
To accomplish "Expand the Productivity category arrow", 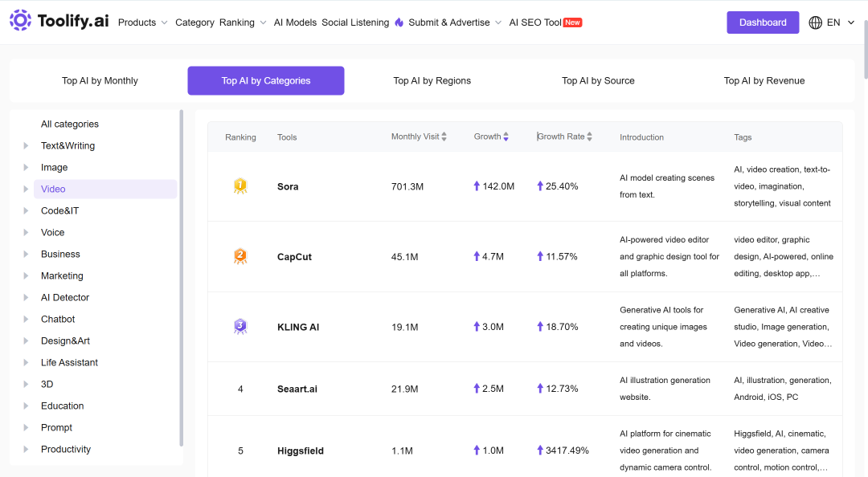I will click(26, 450).
